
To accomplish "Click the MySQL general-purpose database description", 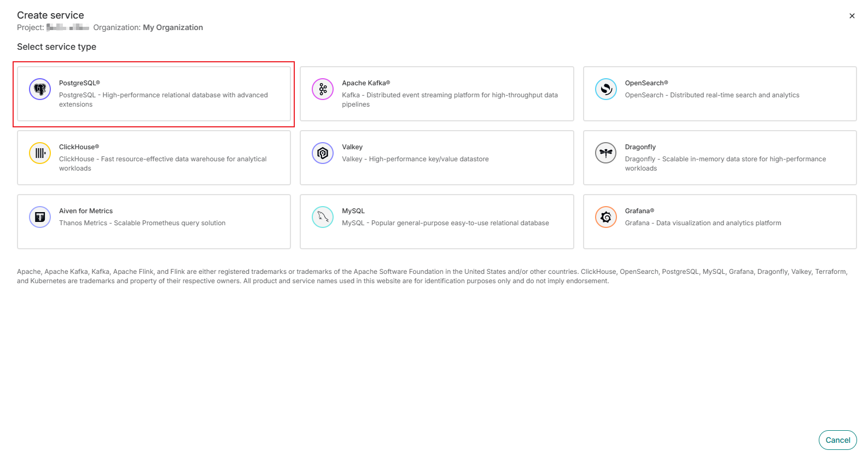I will [x=445, y=223].
